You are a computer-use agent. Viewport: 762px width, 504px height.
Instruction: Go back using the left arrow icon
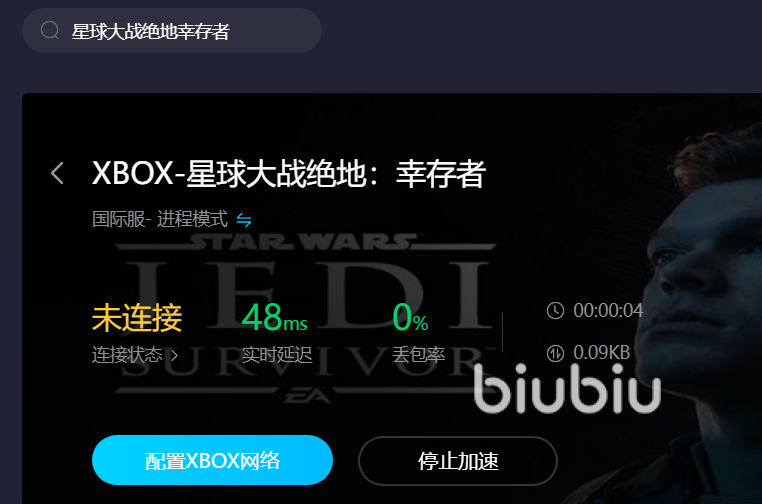[x=57, y=173]
